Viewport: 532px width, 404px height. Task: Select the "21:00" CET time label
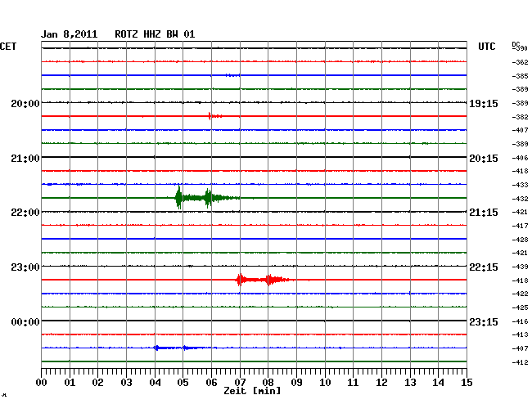[25, 159]
